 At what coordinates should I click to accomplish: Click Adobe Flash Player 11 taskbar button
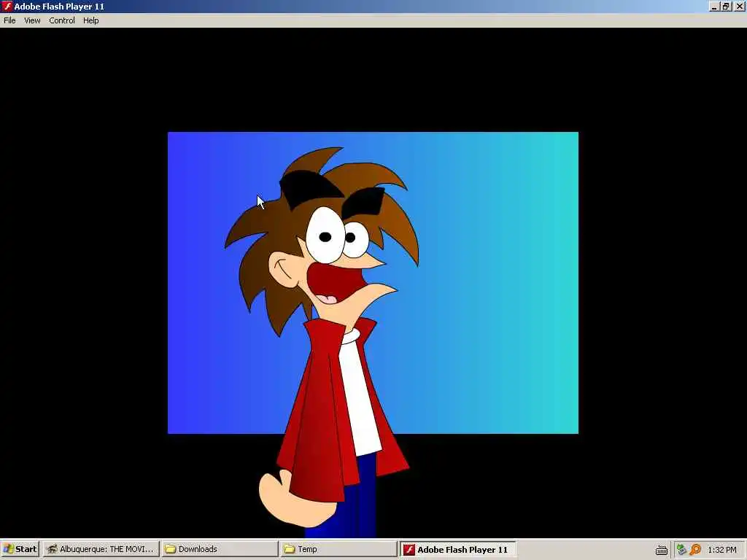457,550
